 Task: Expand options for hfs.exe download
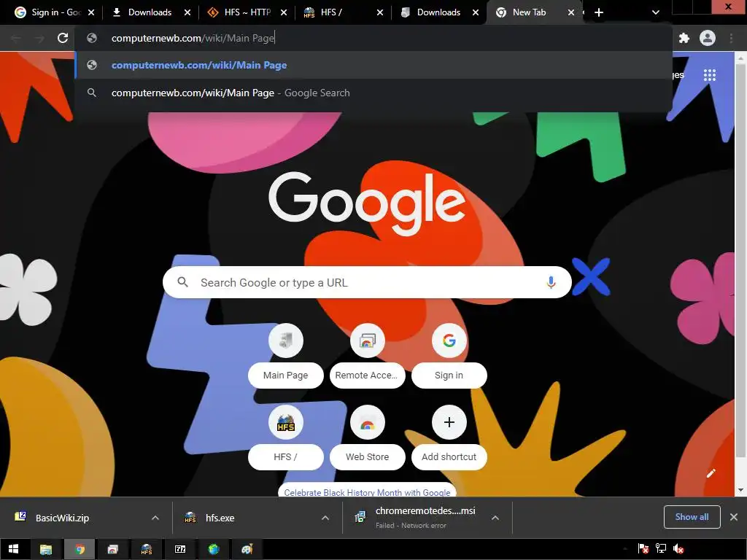(x=325, y=518)
